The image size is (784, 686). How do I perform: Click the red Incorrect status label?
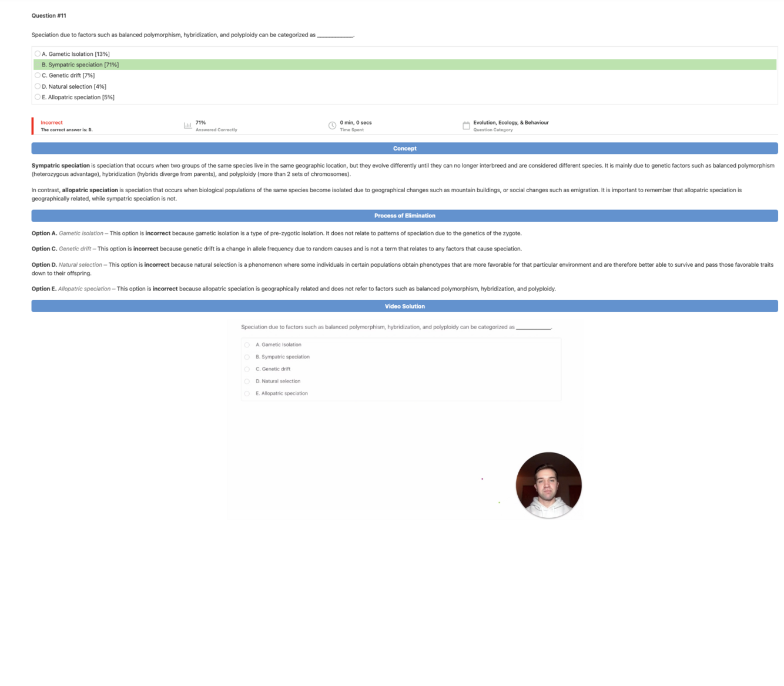click(52, 122)
